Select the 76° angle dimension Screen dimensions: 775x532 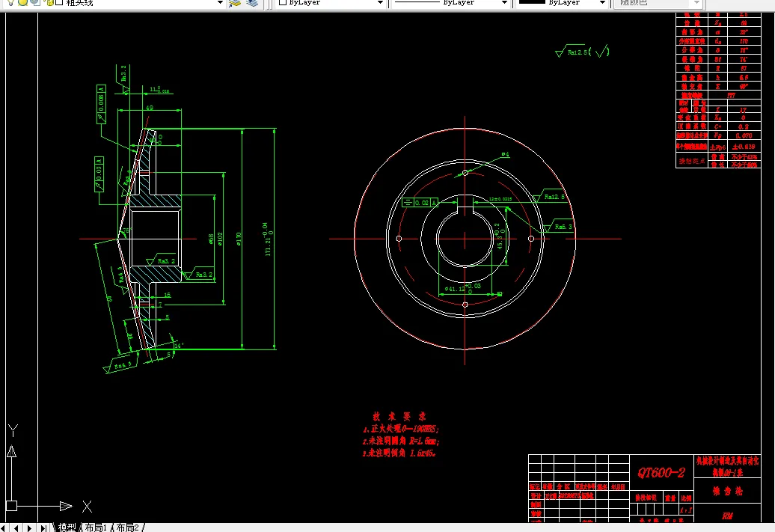[126, 231]
